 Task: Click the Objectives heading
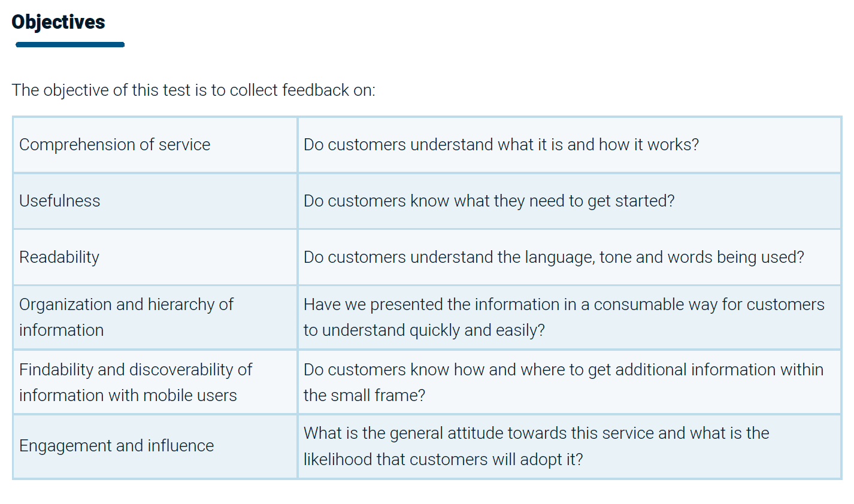pyautogui.click(x=58, y=22)
